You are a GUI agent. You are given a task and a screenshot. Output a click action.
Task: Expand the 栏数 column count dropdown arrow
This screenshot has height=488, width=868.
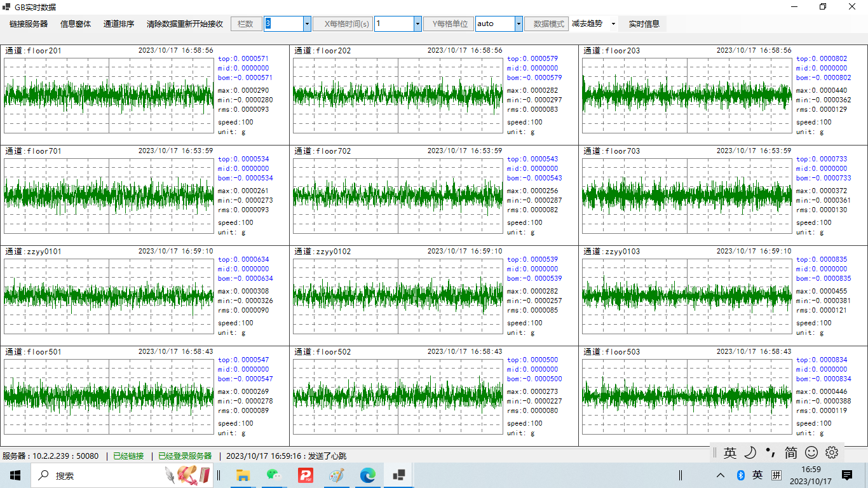pos(308,24)
